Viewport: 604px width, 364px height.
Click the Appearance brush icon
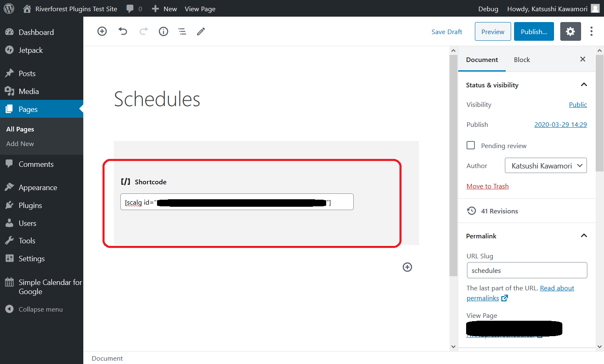9,187
